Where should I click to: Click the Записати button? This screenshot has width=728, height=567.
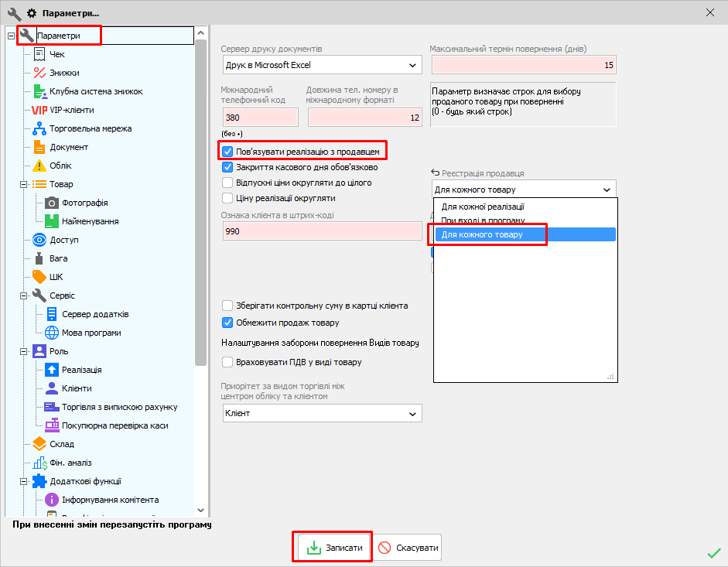[334, 548]
